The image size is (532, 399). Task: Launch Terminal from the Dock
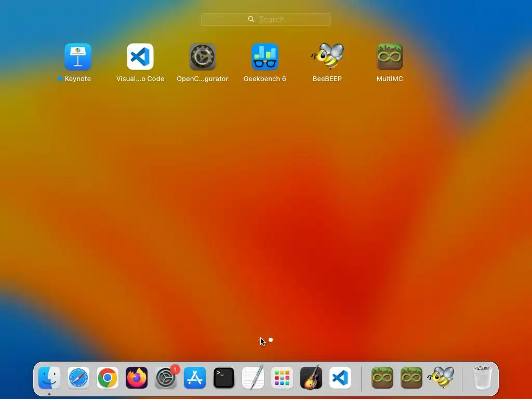[x=224, y=378]
